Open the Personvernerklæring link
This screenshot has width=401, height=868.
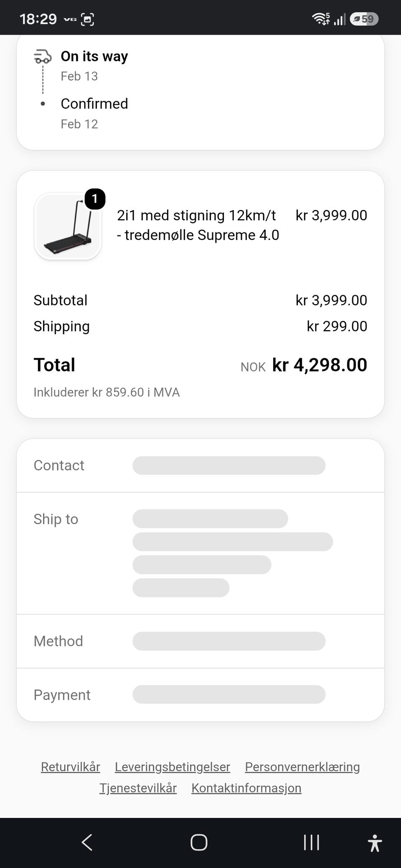302,767
